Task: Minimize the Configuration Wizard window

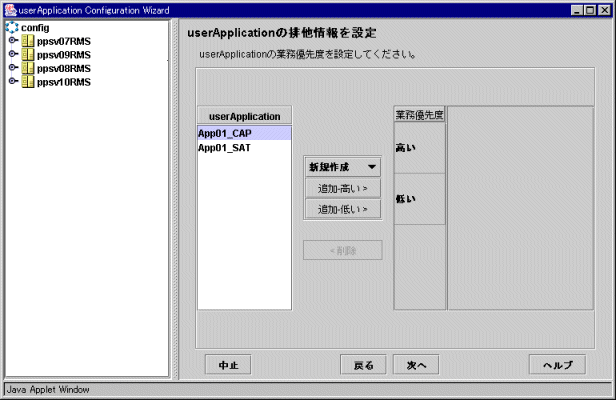Action: (577, 10)
